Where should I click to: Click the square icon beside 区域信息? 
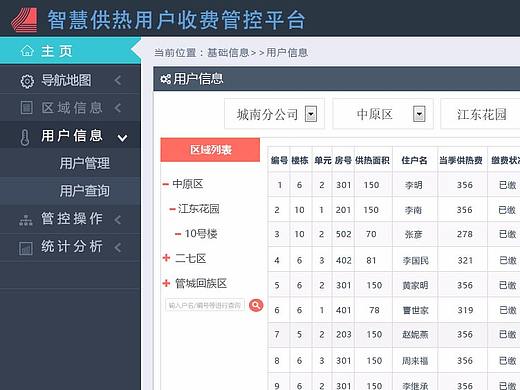(x=27, y=108)
